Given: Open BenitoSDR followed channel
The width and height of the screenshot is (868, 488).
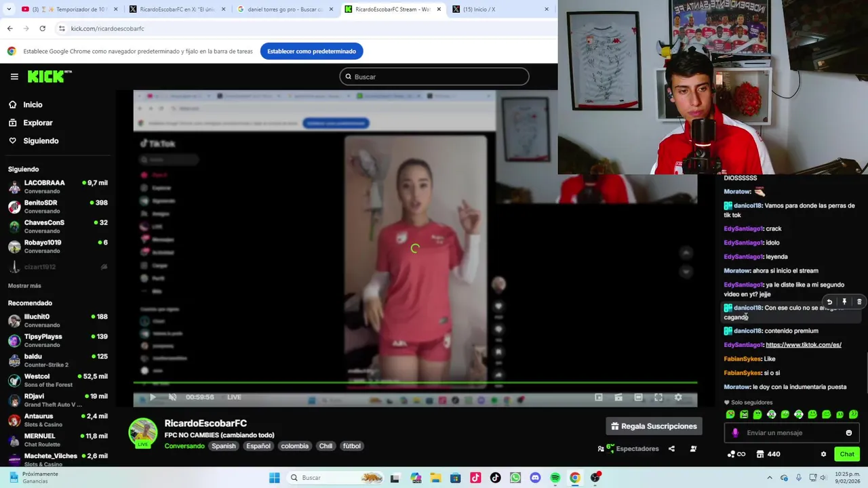Looking at the screenshot, I should (58, 207).
